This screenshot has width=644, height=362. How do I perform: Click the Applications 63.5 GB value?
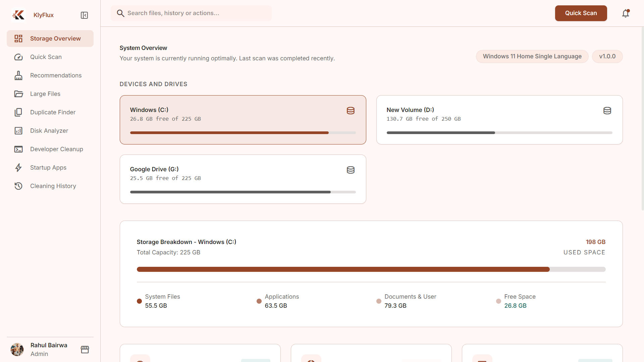tap(276, 306)
